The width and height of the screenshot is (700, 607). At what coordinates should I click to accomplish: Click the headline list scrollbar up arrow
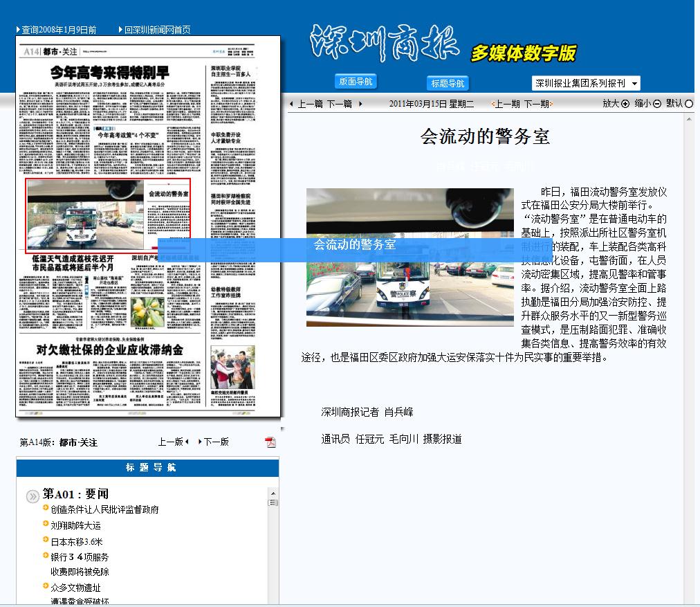coord(273,492)
